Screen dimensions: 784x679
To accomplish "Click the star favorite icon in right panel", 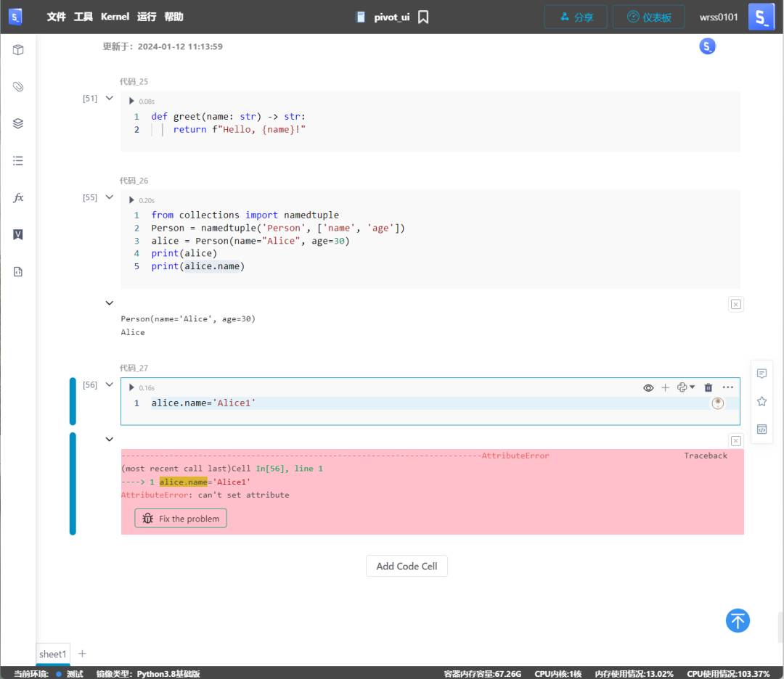I will coord(761,401).
